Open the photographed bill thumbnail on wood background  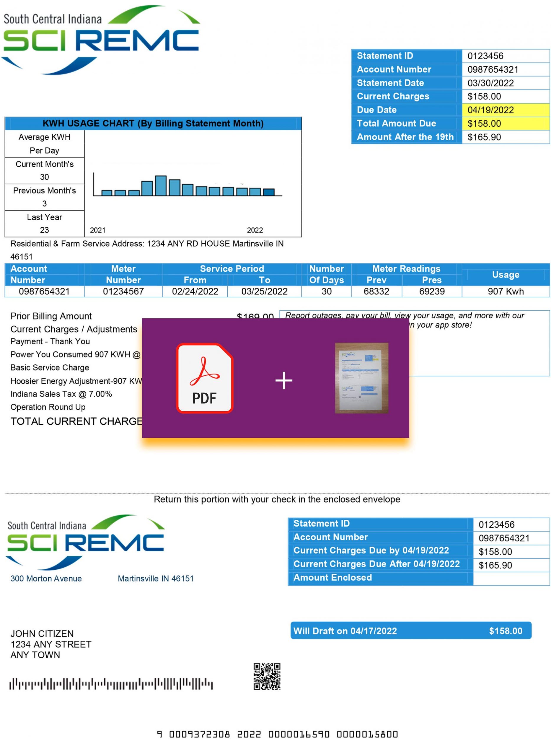361,378
